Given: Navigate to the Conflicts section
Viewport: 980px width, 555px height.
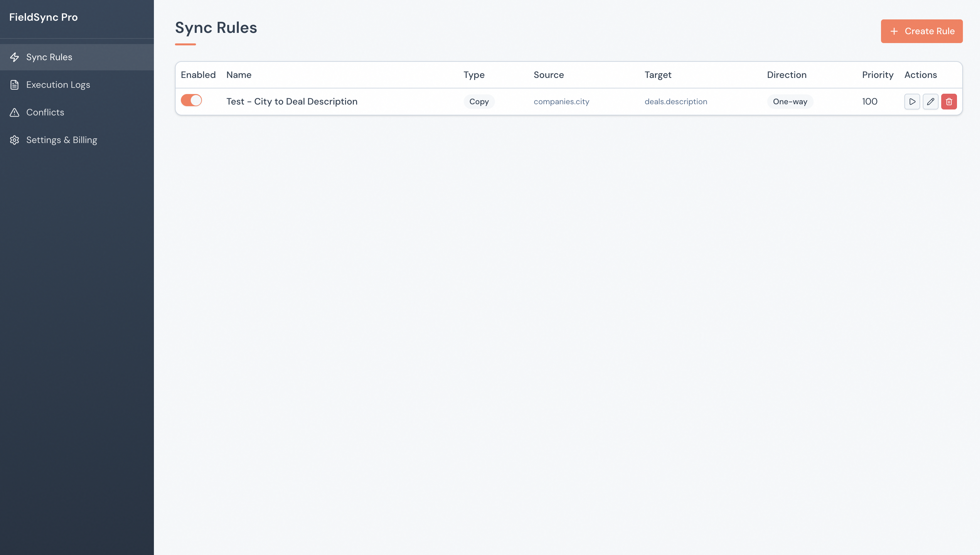Looking at the screenshot, I should (45, 112).
